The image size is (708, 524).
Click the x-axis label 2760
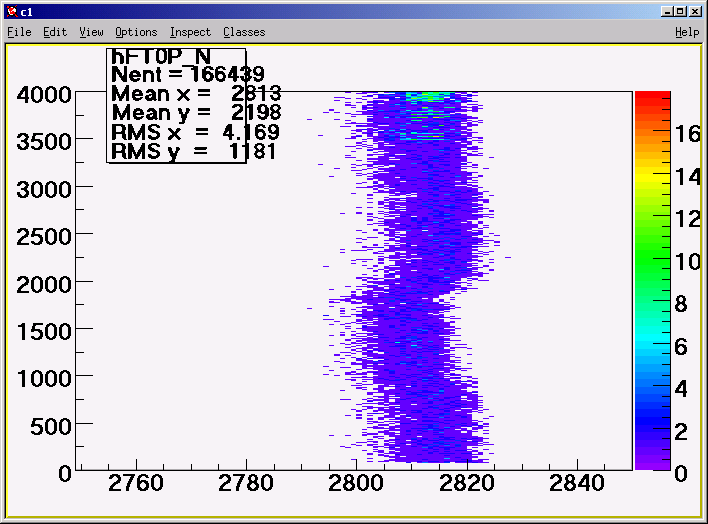tap(136, 483)
